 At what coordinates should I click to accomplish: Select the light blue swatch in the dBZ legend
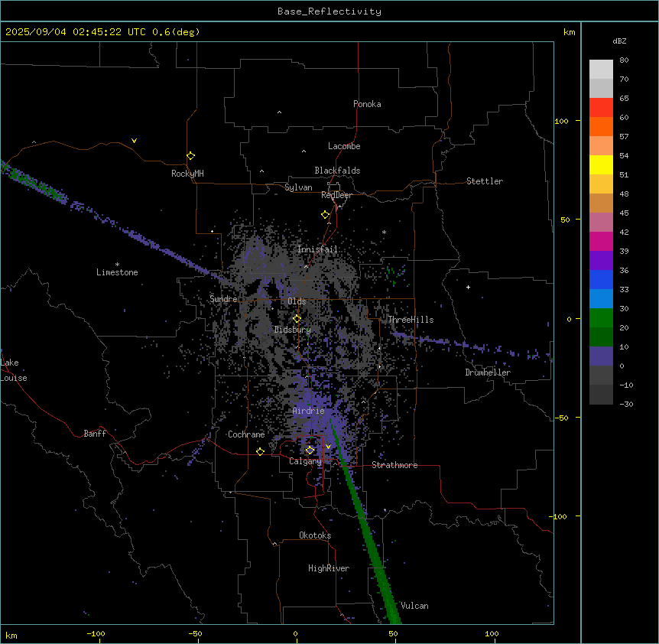click(601, 298)
